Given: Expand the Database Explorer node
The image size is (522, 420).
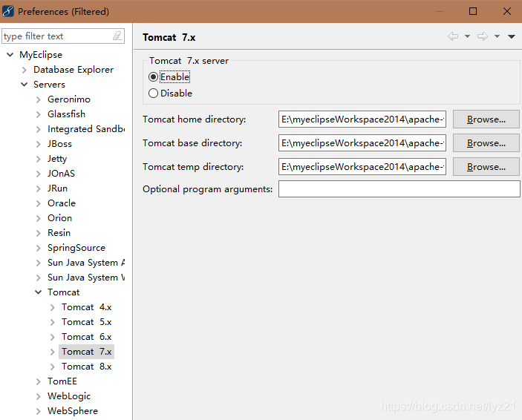Looking at the screenshot, I should click(25, 70).
